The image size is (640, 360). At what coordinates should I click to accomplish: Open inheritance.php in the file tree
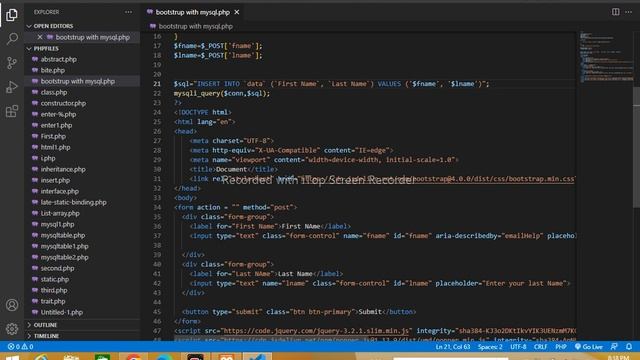click(x=63, y=169)
